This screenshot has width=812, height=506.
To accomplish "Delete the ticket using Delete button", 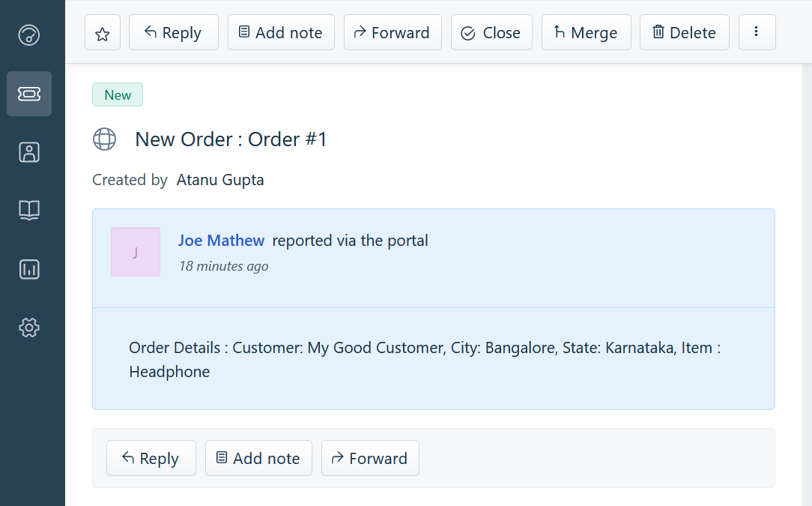I will 685,33.
